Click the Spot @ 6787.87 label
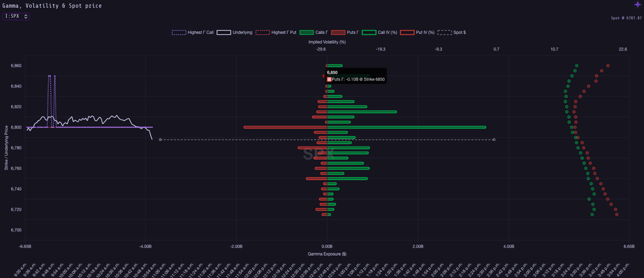Viewport: 644px width, 278px height. (x=626, y=18)
